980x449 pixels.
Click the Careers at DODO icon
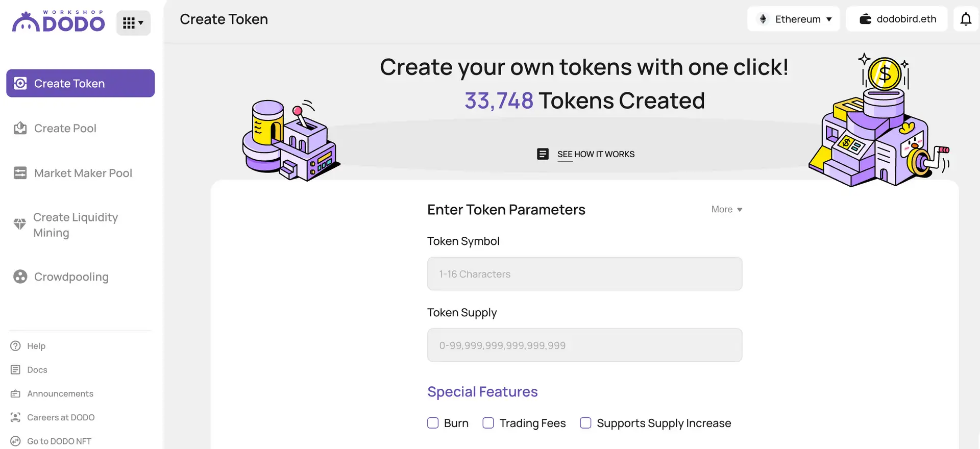16,417
